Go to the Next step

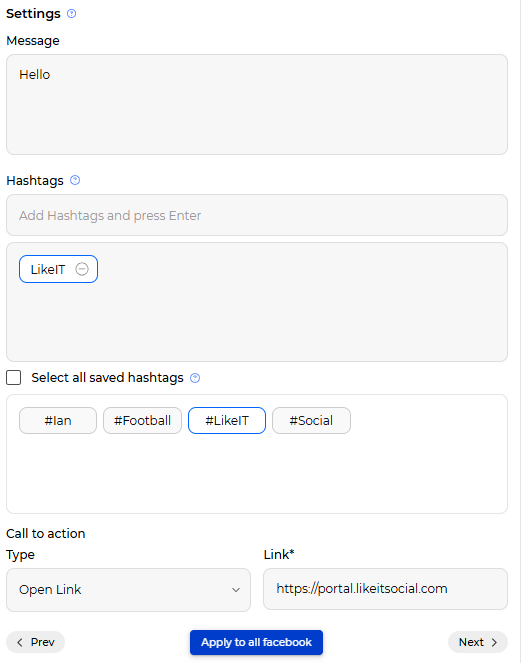(478, 642)
